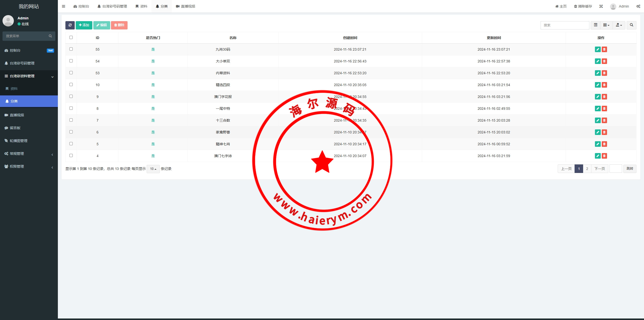644x320 pixels.
Task: Select checkbox for row ID 53
Action: pyautogui.click(x=71, y=73)
